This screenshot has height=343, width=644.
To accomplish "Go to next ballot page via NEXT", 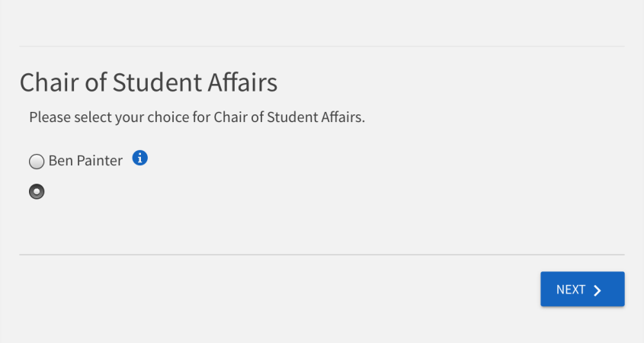I will (582, 290).
